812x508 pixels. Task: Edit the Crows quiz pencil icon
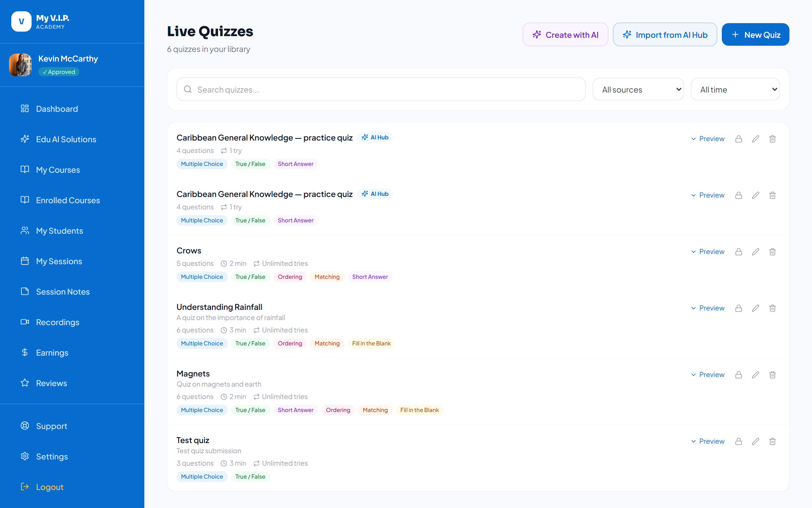pos(755,252)
